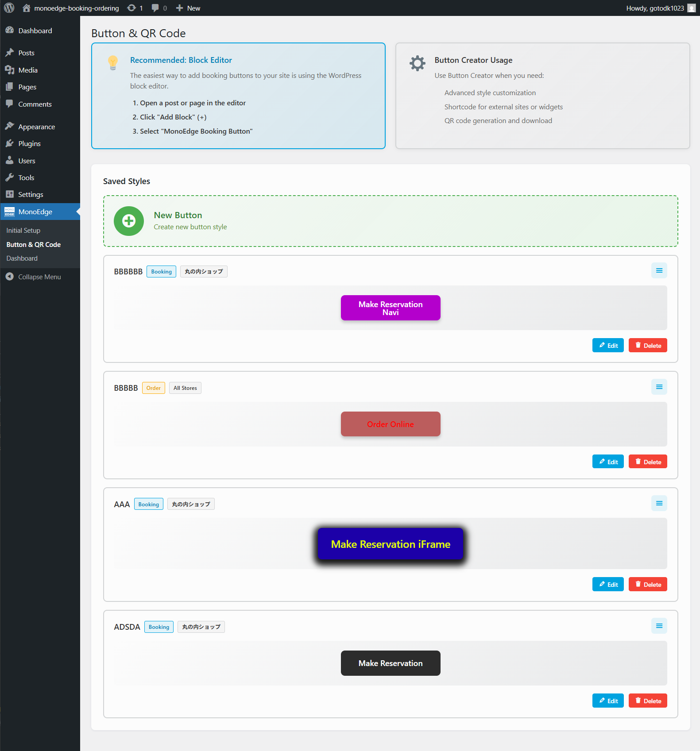This screenshot has width=700, height=751.
Task: Open the Comments sidebar menu
Action: pos(40,104)
